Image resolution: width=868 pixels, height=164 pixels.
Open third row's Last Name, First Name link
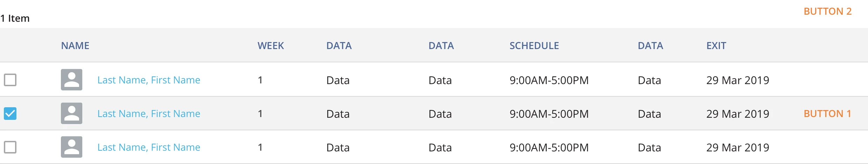(x=149, y=147)
